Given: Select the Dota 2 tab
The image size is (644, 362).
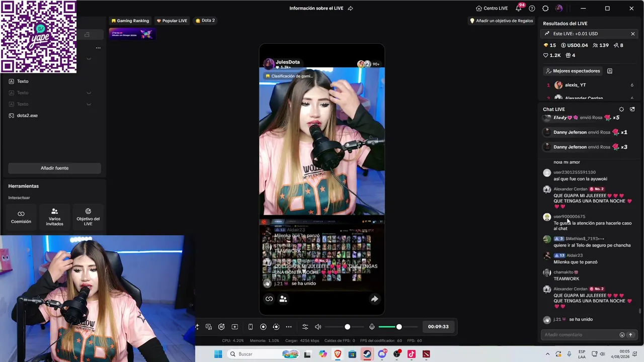Looking at the screenshot, I should tap(205, 21).
